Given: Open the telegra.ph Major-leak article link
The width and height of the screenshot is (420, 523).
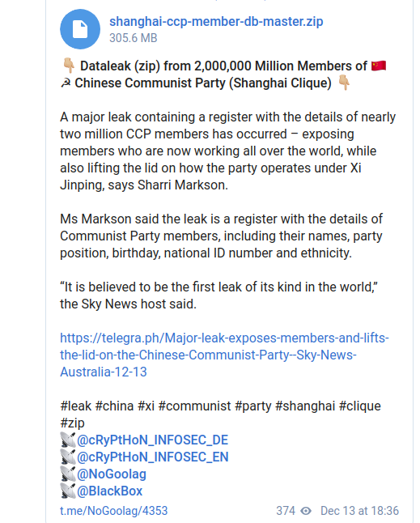Looking at the screenshot, I should (x=224, y=355).
